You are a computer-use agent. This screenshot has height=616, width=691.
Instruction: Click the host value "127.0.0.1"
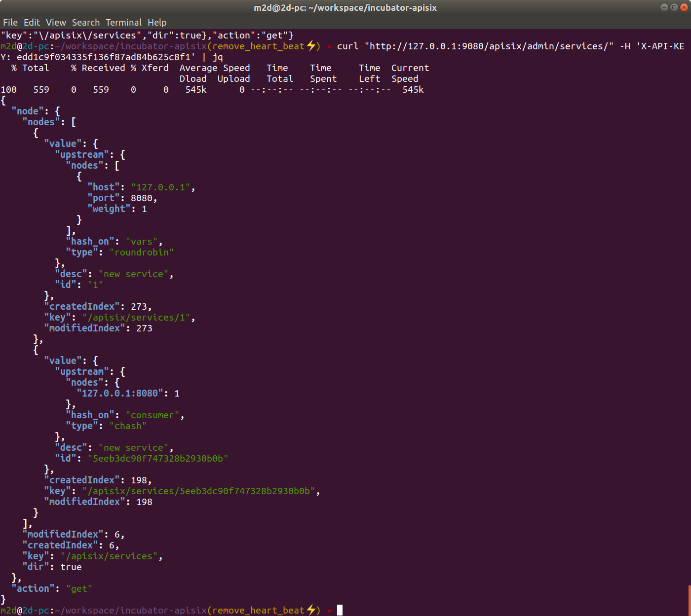tap(160, 187)
